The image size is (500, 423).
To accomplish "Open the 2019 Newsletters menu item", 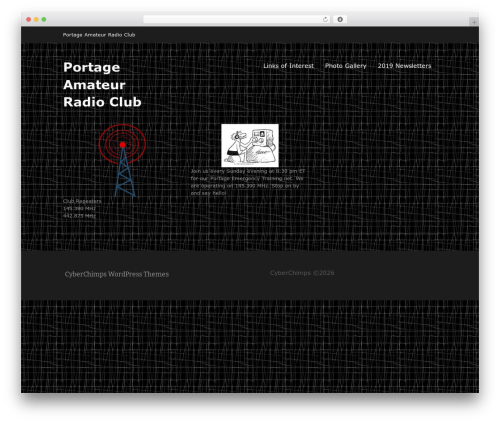I will (404, 66).
